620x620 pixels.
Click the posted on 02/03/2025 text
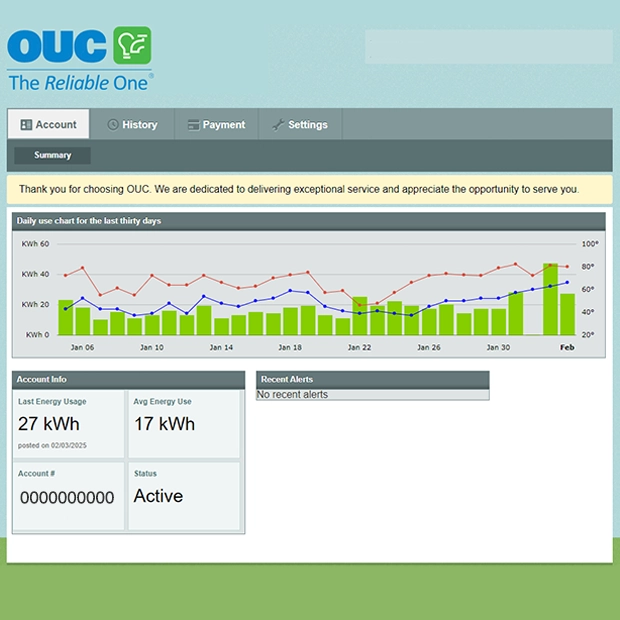coord(52,445)
